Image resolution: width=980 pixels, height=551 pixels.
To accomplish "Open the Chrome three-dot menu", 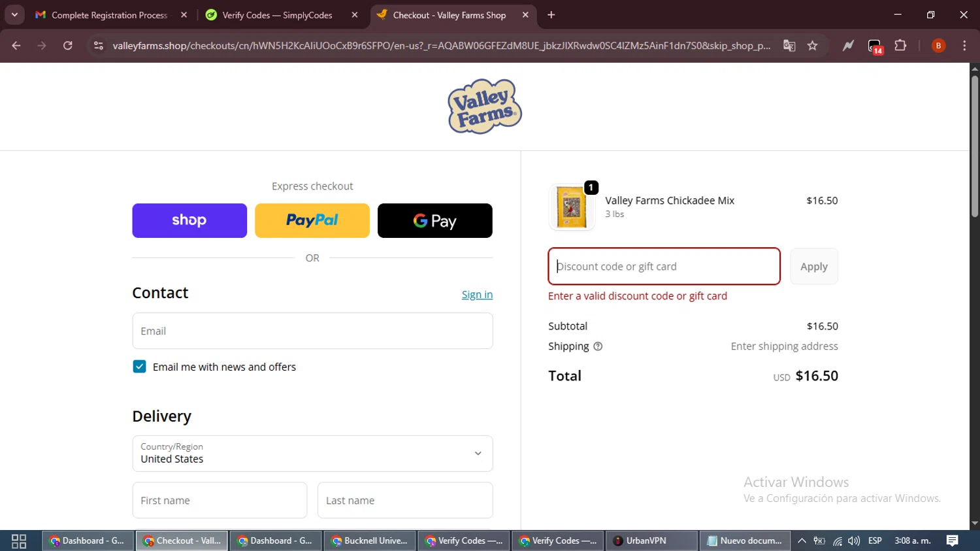I will point(964,46).
